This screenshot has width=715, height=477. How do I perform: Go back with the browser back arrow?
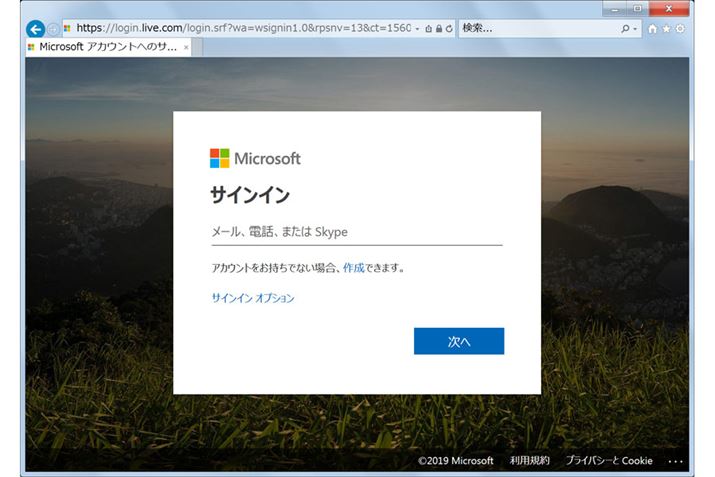[35, 29]
